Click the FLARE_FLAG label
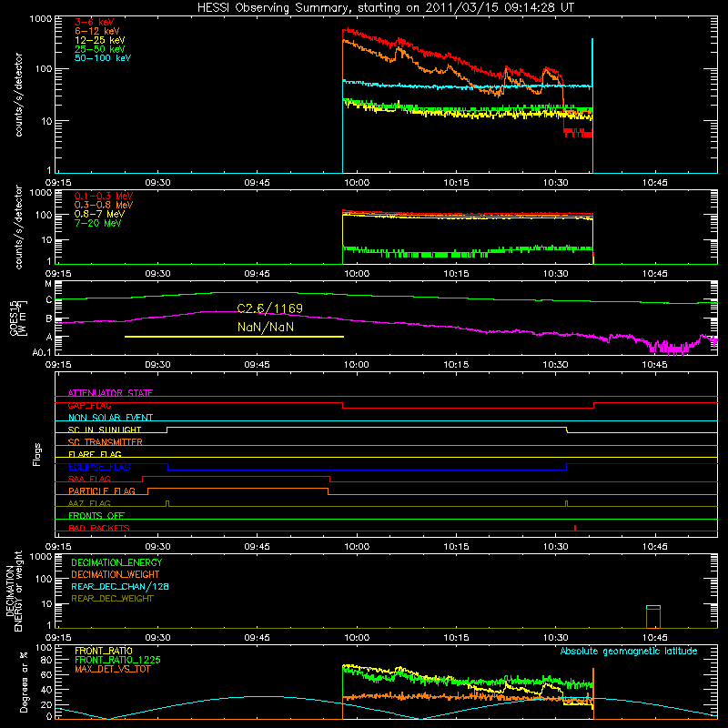 (95, 454)
